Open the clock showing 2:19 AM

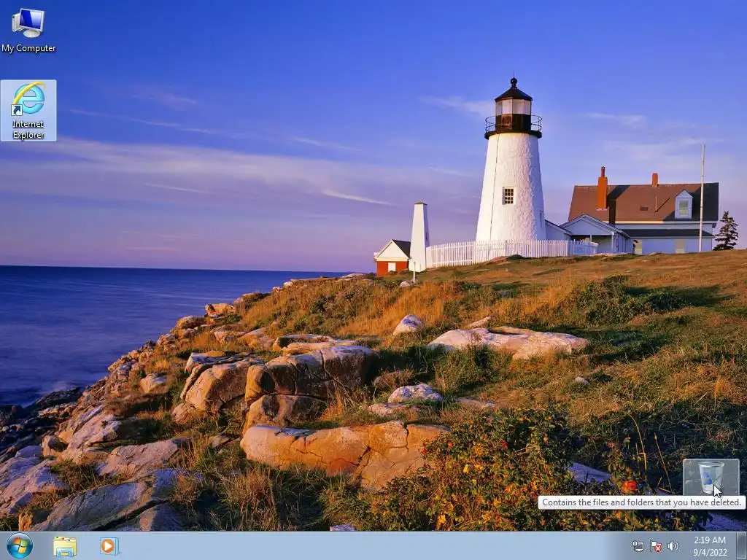click(x=710, y=546)
